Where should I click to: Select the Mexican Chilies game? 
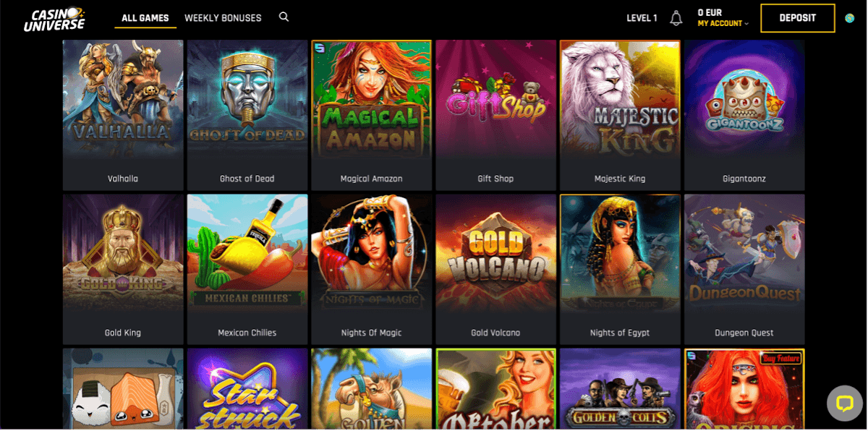click(247, 269)
